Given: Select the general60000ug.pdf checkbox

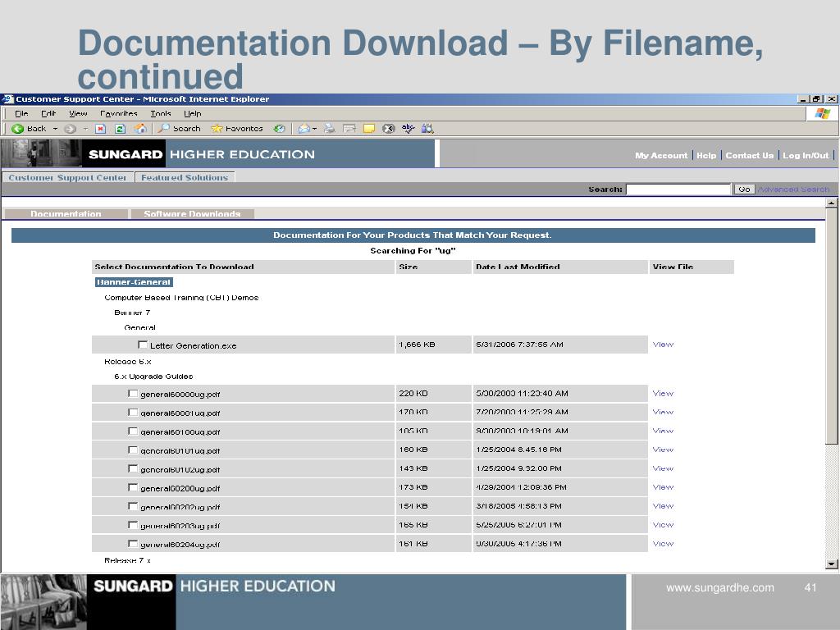Looking at the screenshot, I should pos(133,393).
